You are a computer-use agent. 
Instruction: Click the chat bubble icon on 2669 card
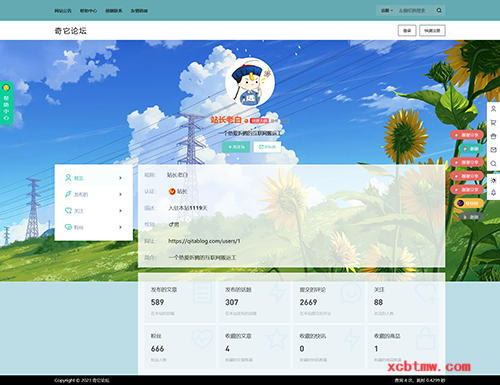tap(351, 292)
